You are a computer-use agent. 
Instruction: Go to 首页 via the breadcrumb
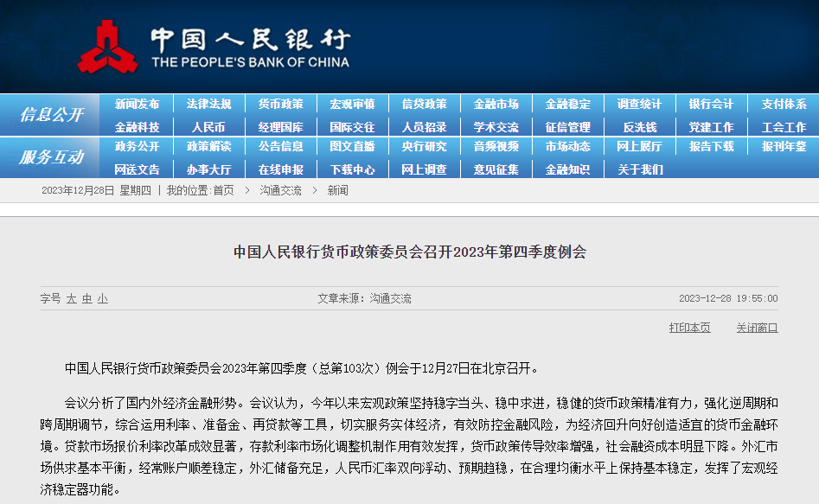225,192
